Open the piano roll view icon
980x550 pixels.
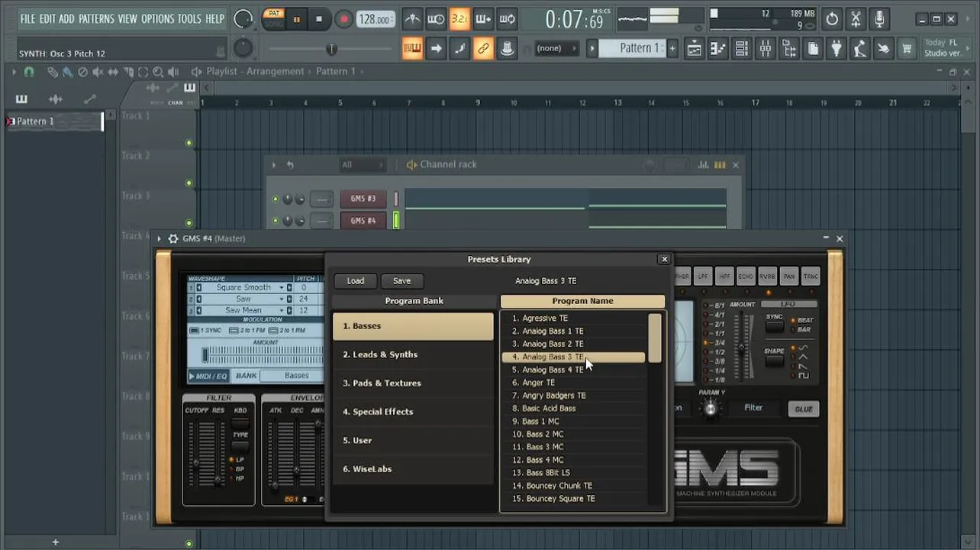point(718,49)
